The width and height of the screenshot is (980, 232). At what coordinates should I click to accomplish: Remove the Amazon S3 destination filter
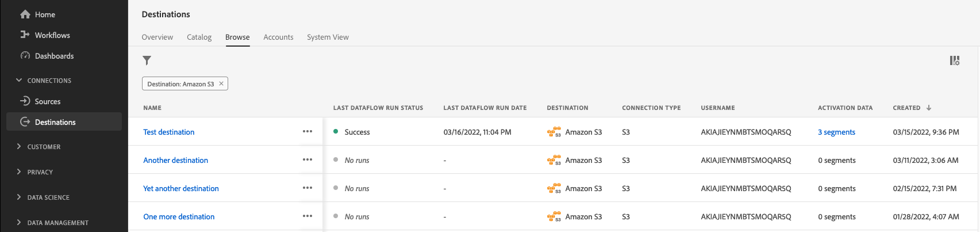[221, 84]
